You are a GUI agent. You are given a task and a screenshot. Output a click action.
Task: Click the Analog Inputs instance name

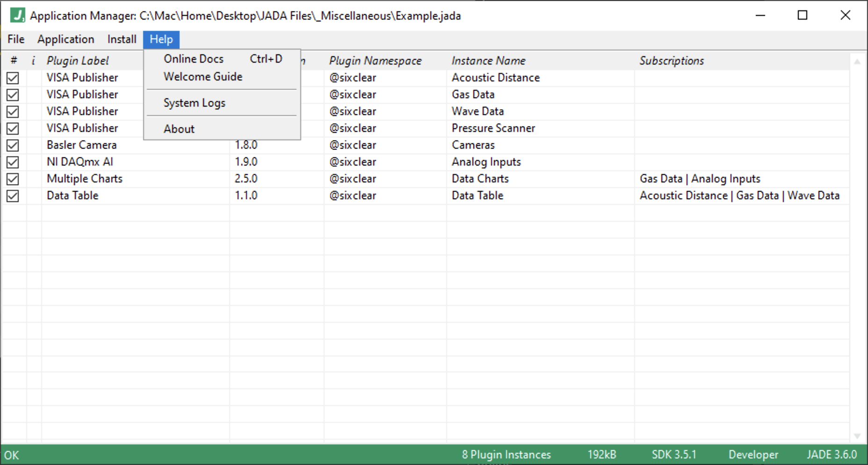pos(486,162)
